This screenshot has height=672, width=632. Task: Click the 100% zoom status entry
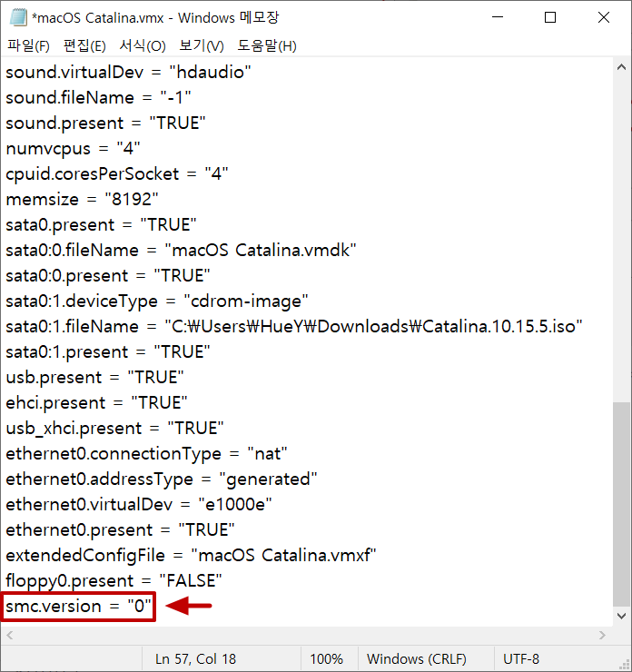click(327, 658)
